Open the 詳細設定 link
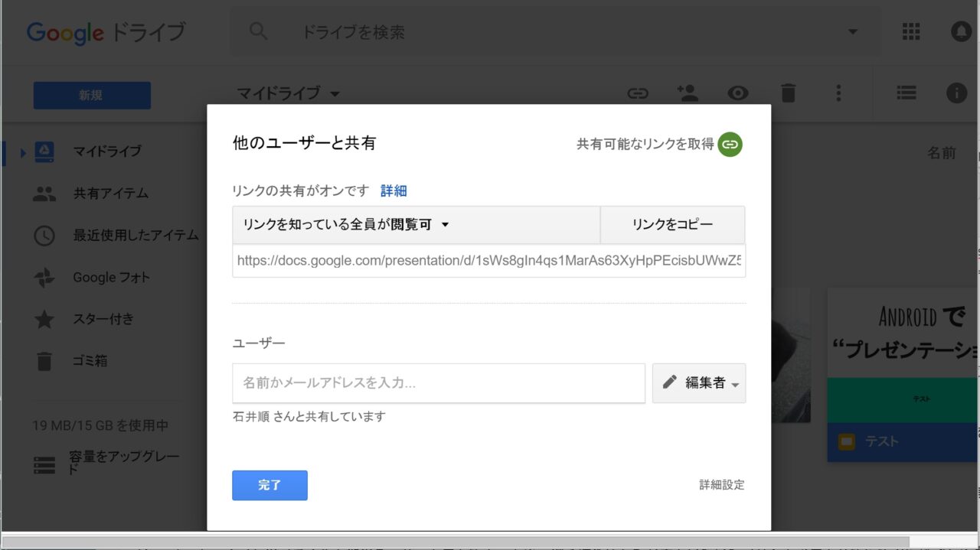The height and width of the screenshot is (550, 980). pos(721,485)
